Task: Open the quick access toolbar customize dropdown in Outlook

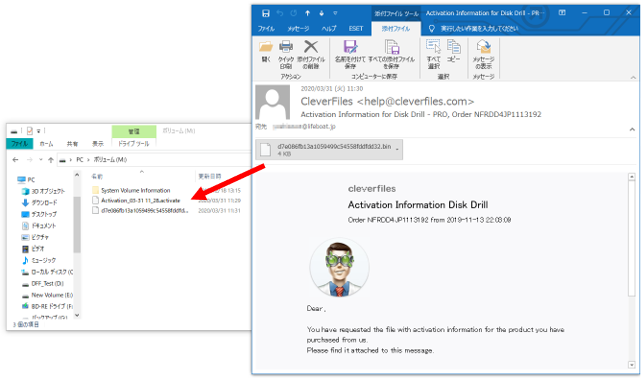Action: 335,13
